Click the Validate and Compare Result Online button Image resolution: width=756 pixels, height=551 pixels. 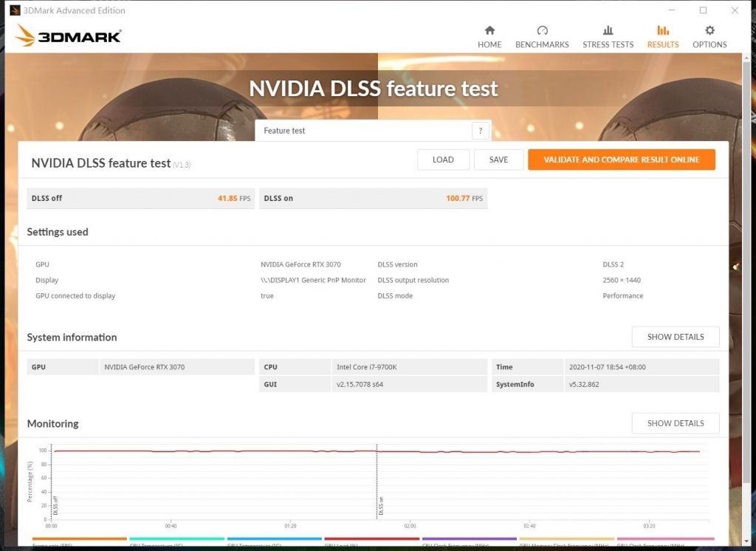(x=621, y=159)
